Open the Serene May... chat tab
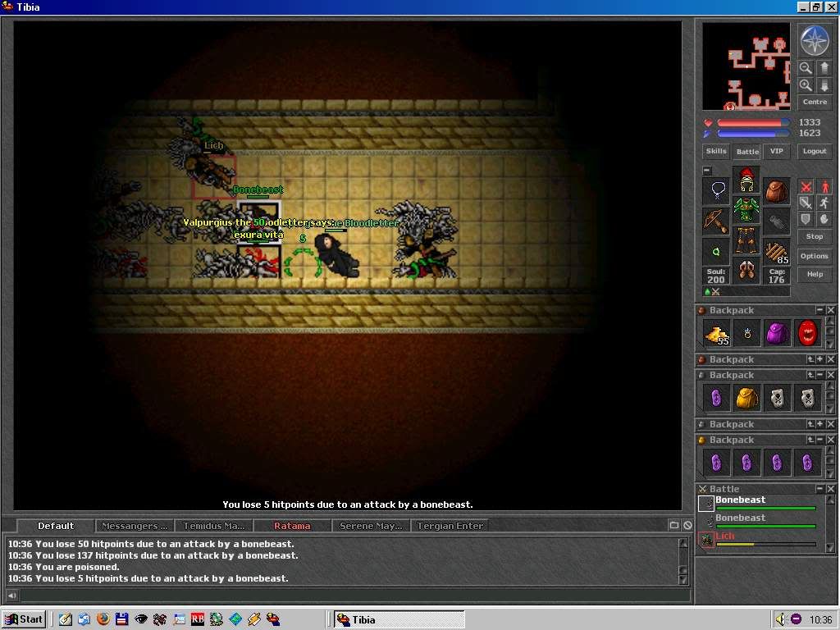The image size is (840, 630). point(371,526)
